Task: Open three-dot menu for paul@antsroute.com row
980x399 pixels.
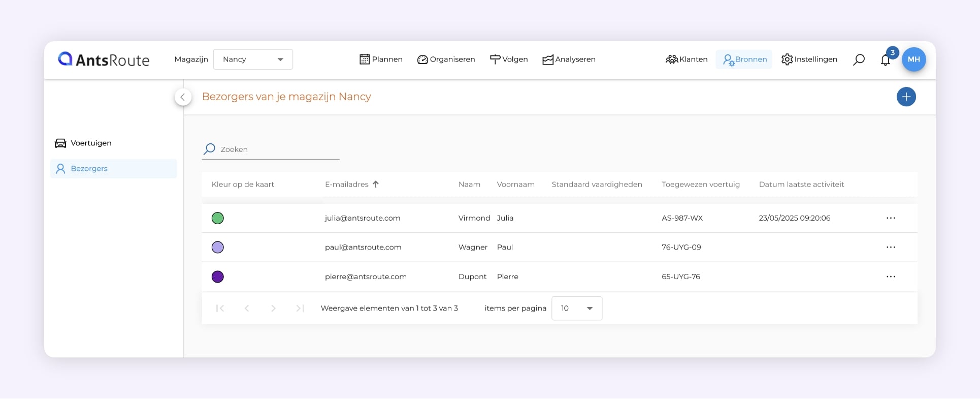Action: click(x=891, y=247)
